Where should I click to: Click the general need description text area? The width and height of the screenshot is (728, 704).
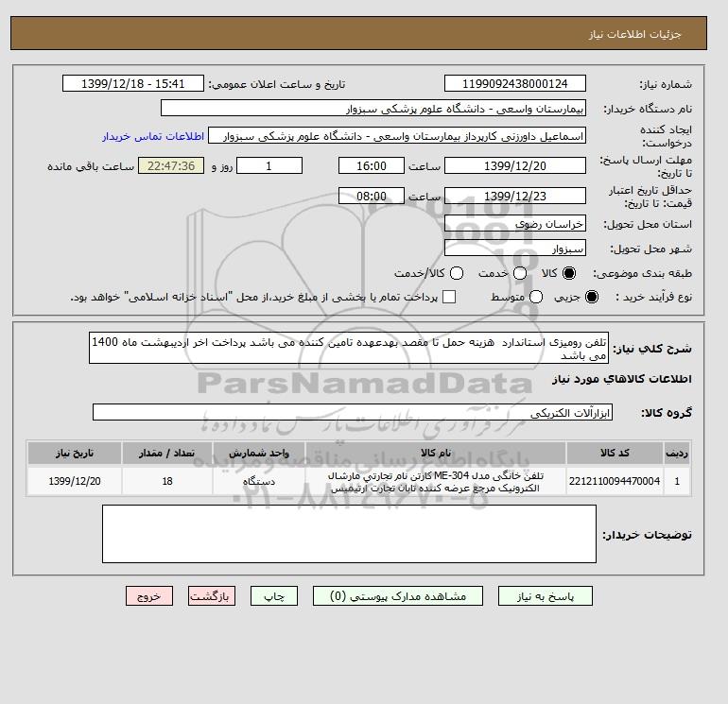349,348
